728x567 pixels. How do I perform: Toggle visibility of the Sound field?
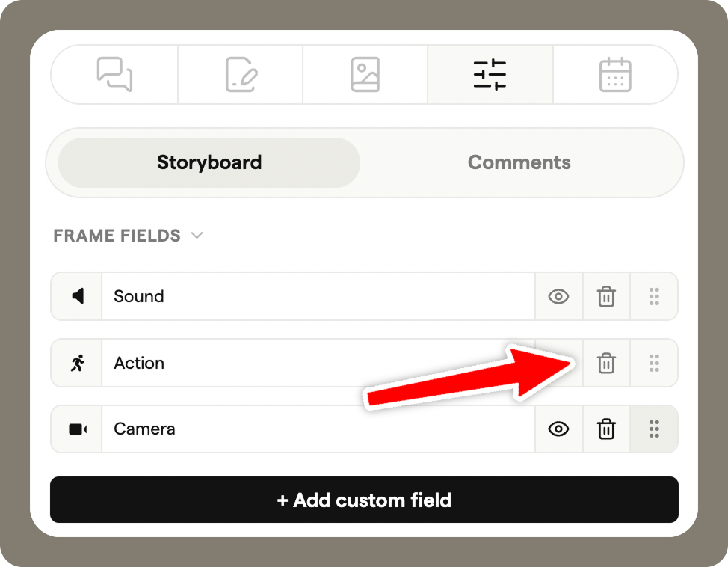click(x=558, y=296)
